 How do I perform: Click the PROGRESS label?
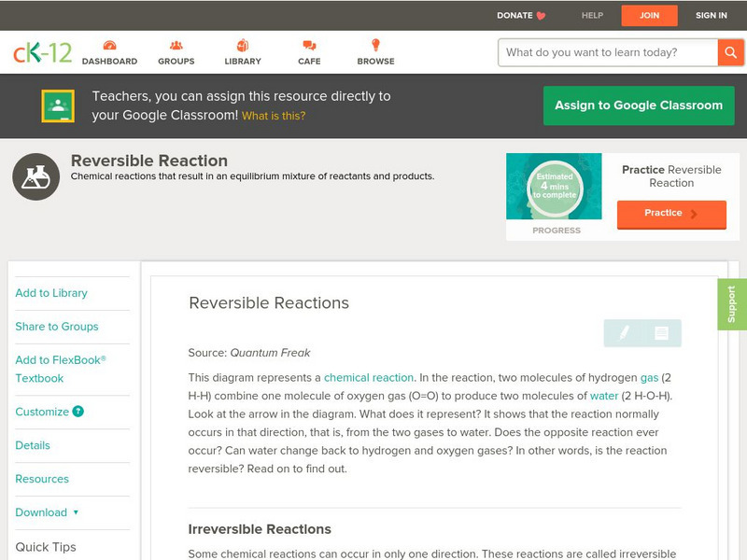557,231
